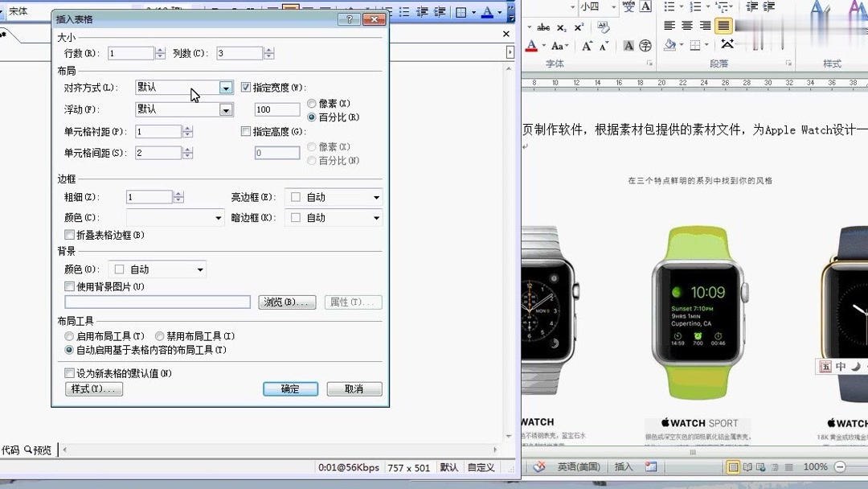
Task: Click the grow font icon
Action: 588,45
